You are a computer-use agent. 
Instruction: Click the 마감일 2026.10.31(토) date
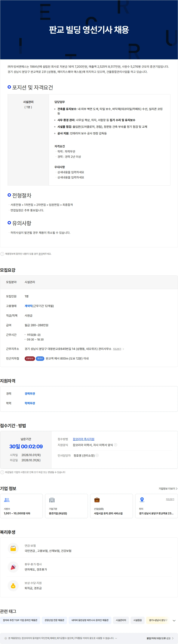[x=31, y=460]
